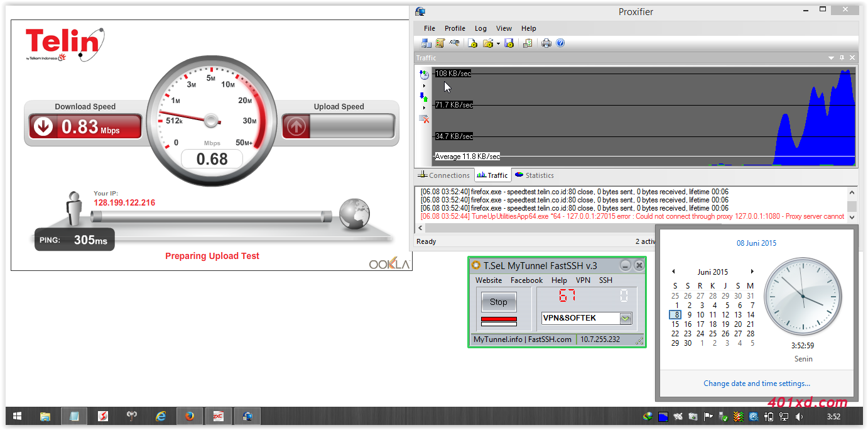868x430 pixels.
Task: Click the PING 305ms readout
Action: click(74, 240)
